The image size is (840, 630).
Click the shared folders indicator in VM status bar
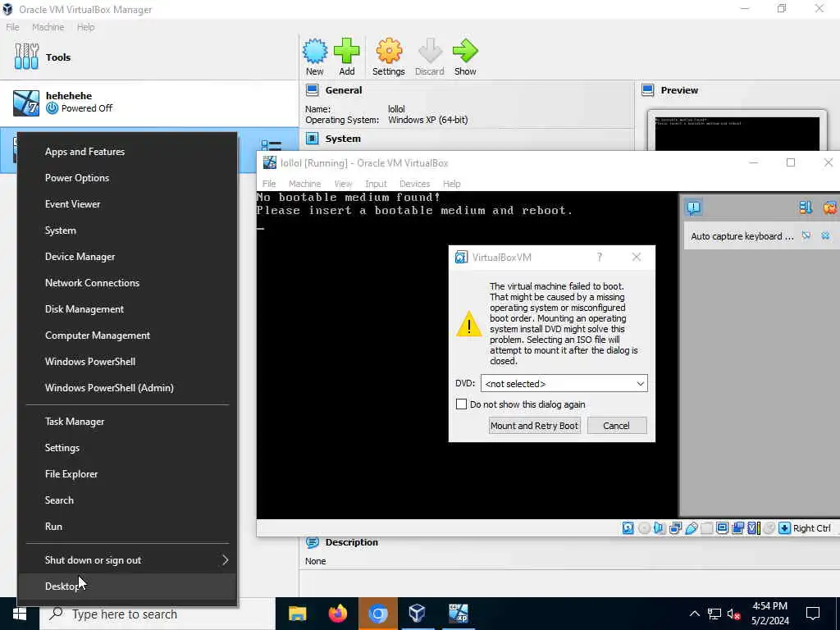pos(706,528)
